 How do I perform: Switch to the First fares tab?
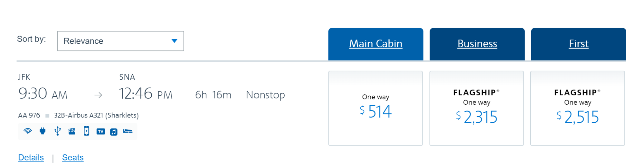(579, 44)
